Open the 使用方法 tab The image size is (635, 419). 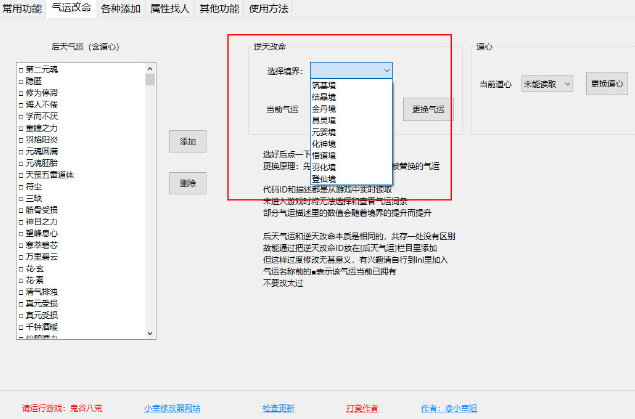268,9
